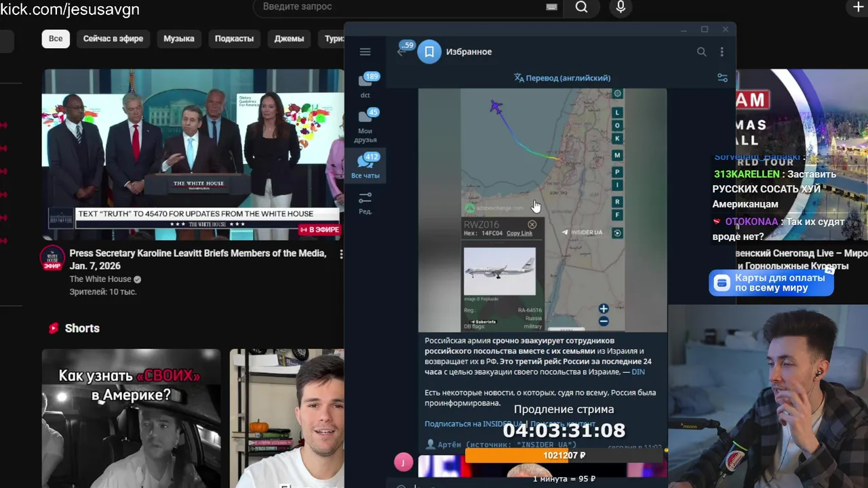868x488 pixels.
Task: Open the Избранное bookmark avatar
Action: [429, 52]
